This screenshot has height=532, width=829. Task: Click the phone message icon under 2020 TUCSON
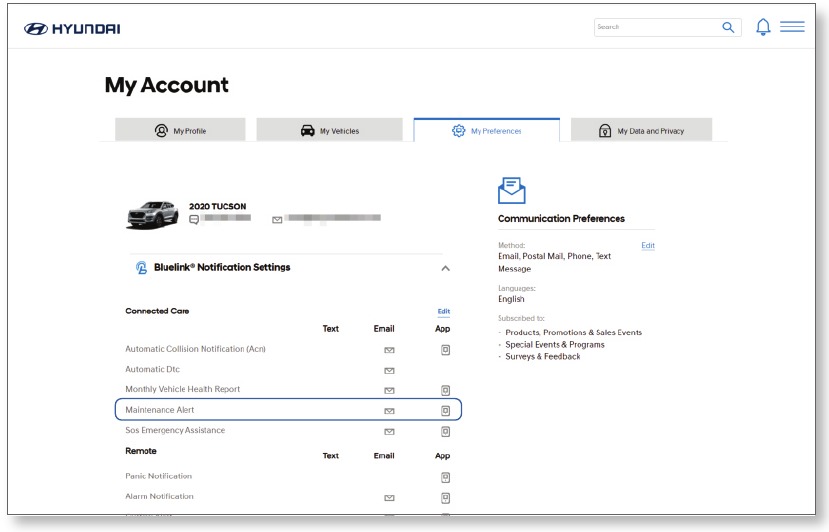coord(194,219)
